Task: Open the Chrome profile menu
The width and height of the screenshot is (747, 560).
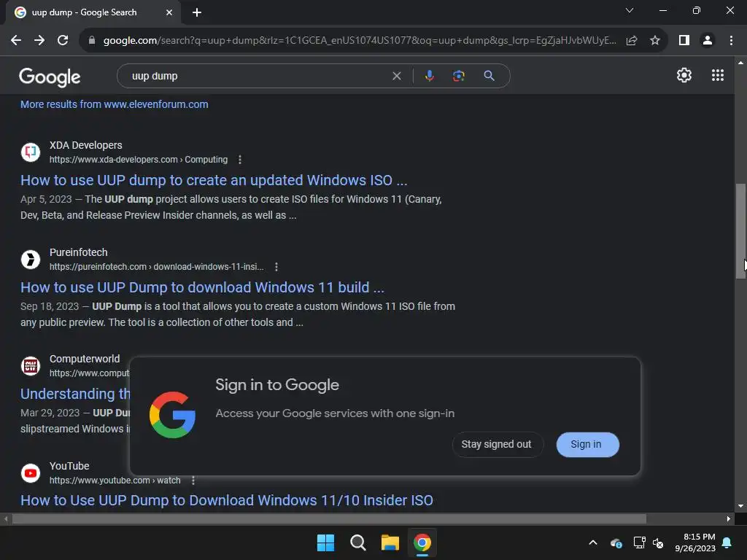Action: pos(708,41)
